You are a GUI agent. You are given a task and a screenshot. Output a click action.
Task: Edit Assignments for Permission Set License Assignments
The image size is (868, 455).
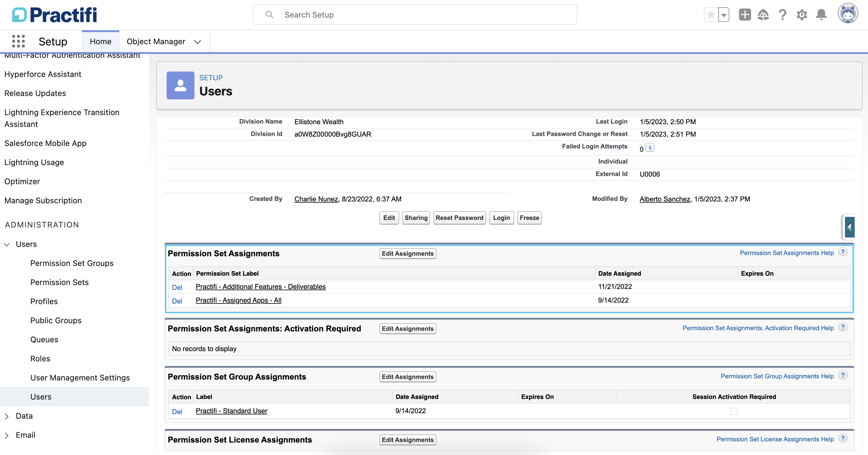(x=407, y=440)
